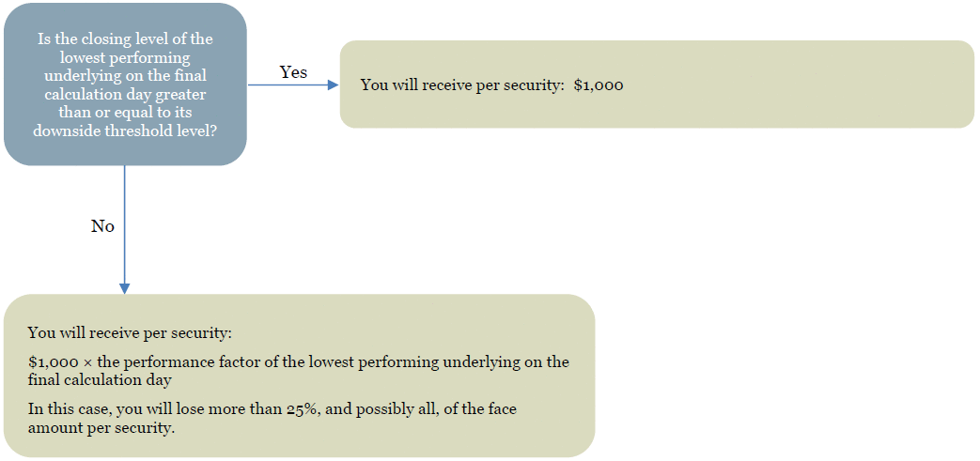Screen dimensions: 980x461
Task: Click the 'lowest performing' text in blue box
Action: pyautogui.click(x=125, y=56)
